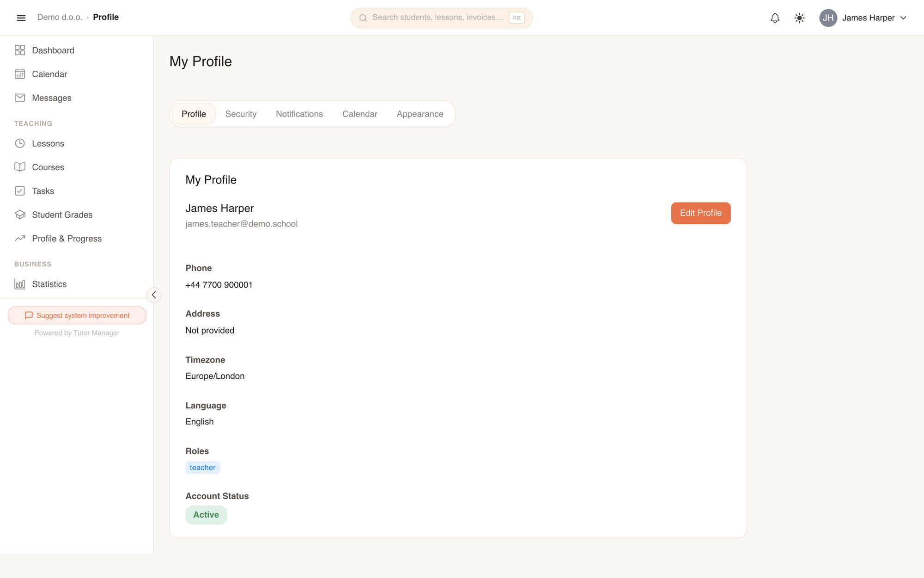Click the Edit Profile button
Image resolution: width=924 pixels, height=578 pixels.
click(701, 213)
